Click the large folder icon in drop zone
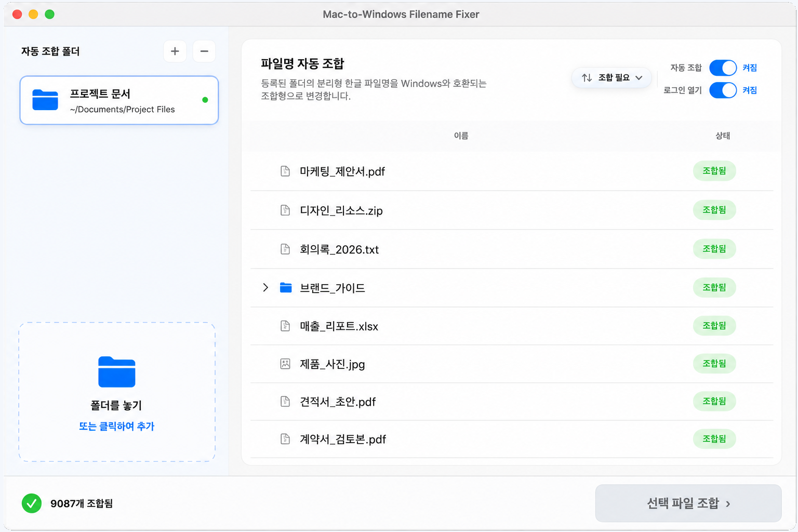798x532 pixels. pos(117,372)
